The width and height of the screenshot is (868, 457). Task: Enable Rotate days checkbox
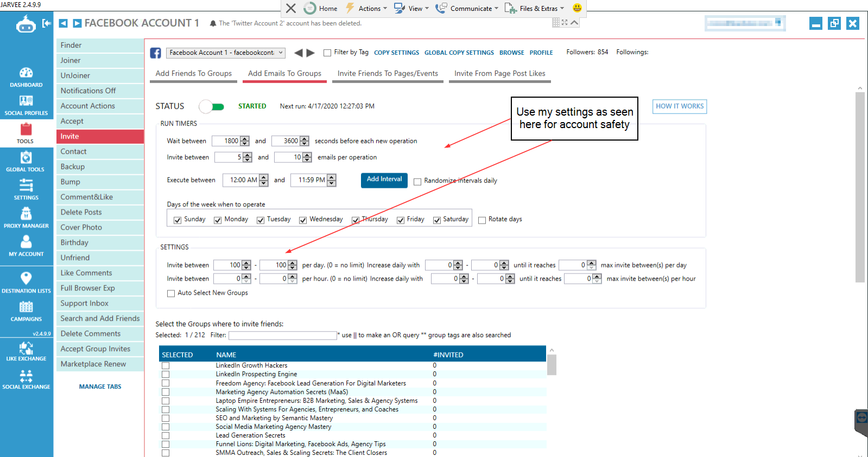point(482,220)
